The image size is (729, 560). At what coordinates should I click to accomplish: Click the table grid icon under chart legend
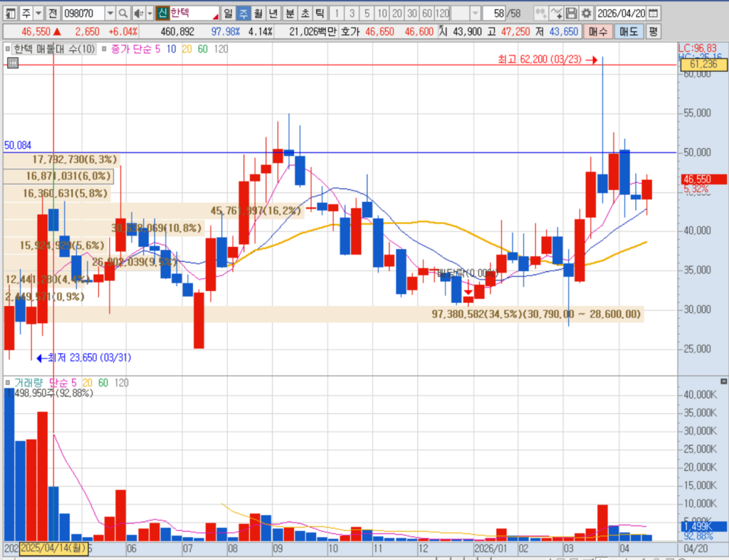click(13, 63)
